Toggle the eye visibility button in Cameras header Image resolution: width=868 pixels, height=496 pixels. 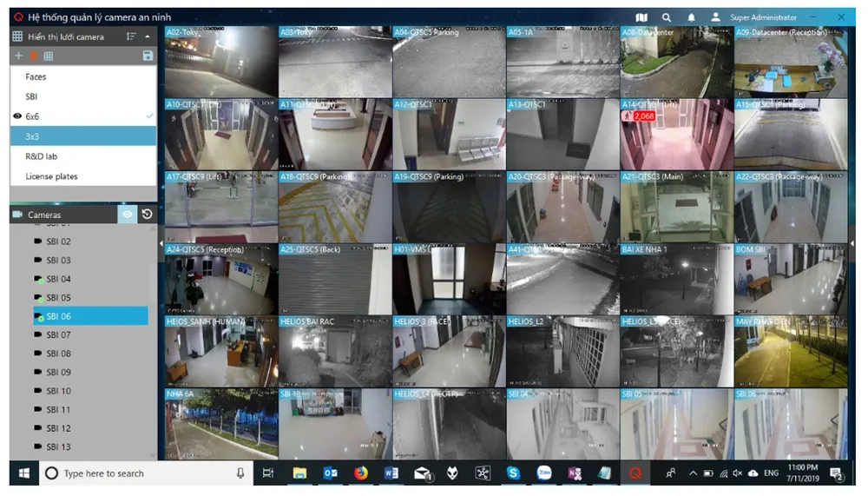pyautogui.click(x=128, y=215)
